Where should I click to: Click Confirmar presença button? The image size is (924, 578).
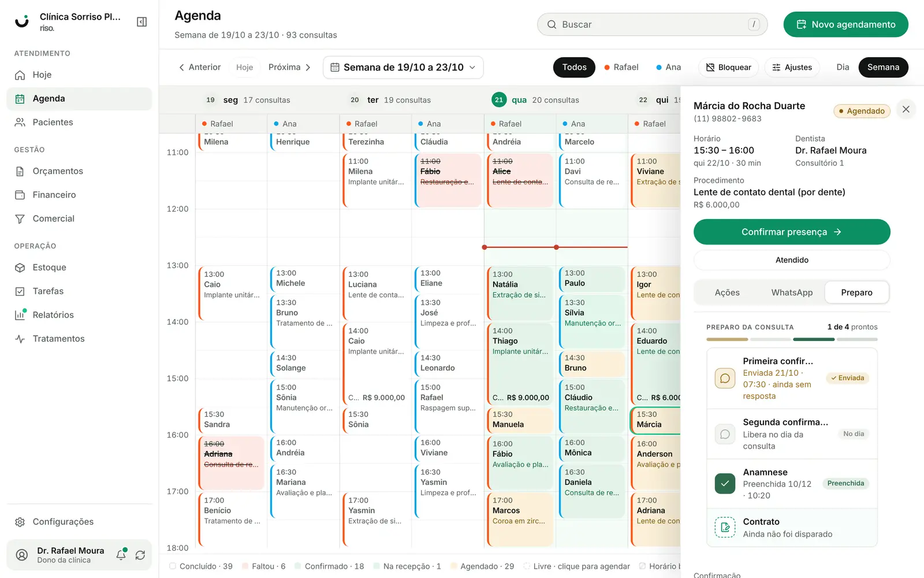792,232
